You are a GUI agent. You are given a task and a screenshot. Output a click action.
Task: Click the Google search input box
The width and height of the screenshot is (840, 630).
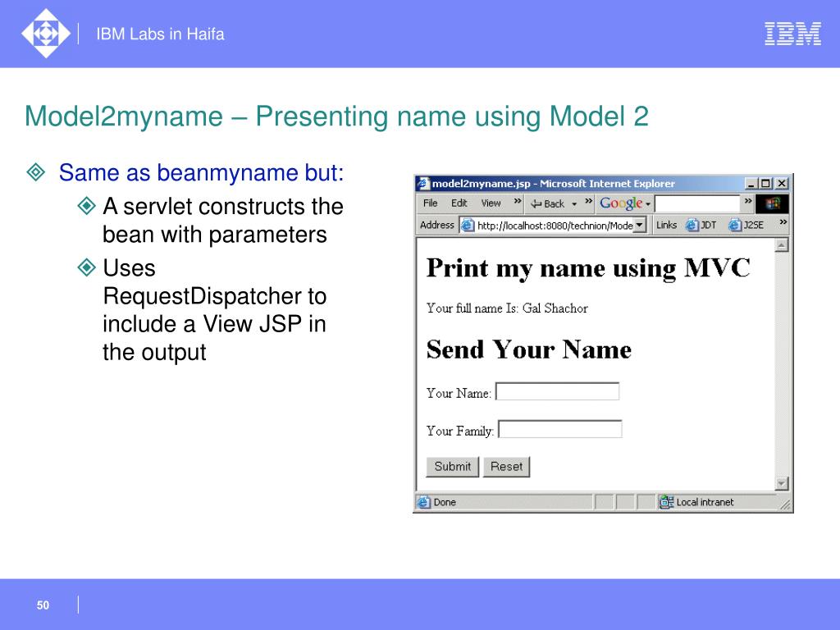pos(697,203)
